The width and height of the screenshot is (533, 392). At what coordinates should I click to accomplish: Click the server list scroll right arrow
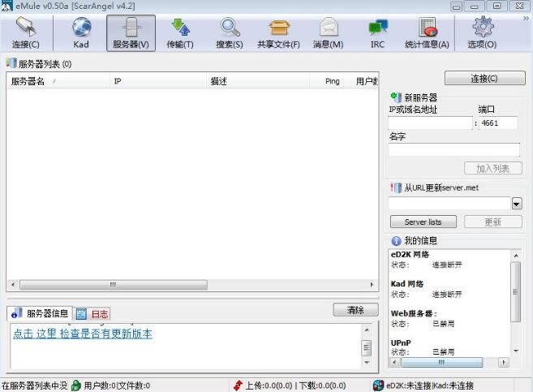(372, 285)
